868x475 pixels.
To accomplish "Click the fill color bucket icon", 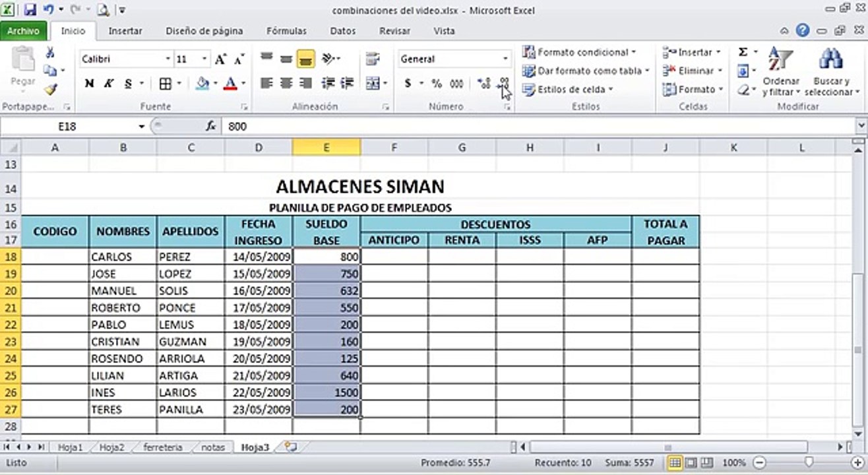I will pos(202,84).
